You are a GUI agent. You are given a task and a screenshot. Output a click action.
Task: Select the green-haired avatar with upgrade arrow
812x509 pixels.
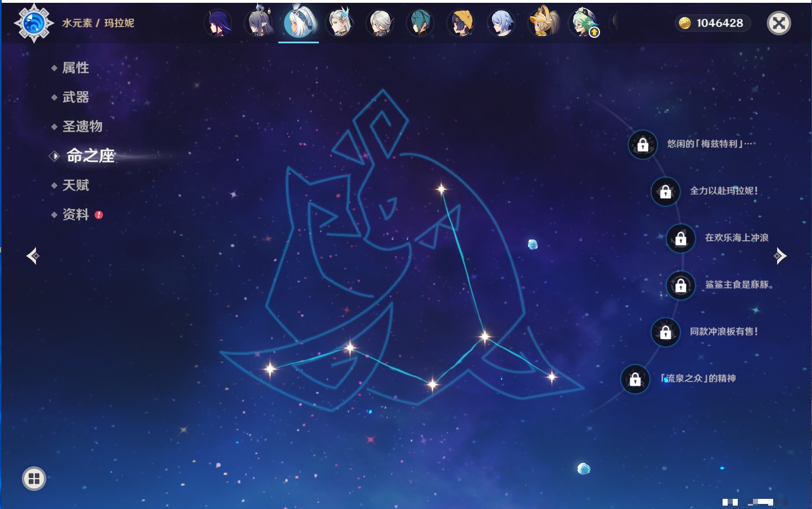pyautogui.click(x=584, y=23)
